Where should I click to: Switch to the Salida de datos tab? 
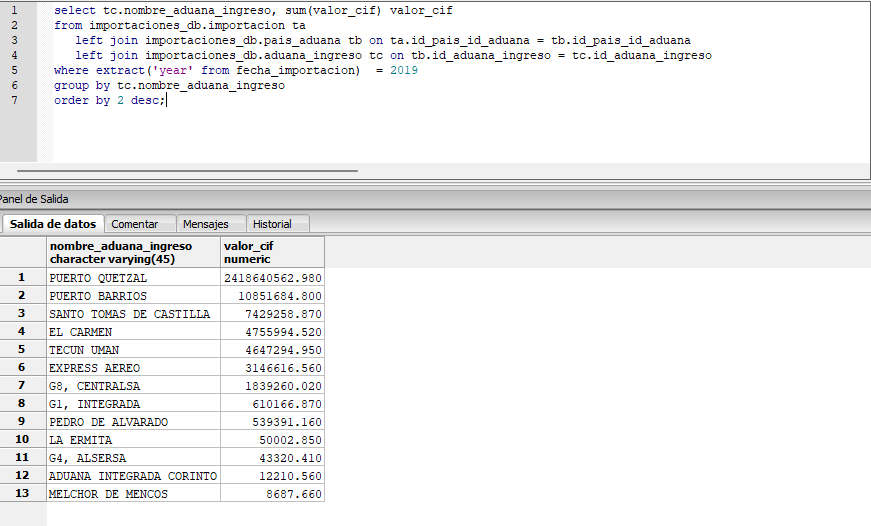point(52,224)
